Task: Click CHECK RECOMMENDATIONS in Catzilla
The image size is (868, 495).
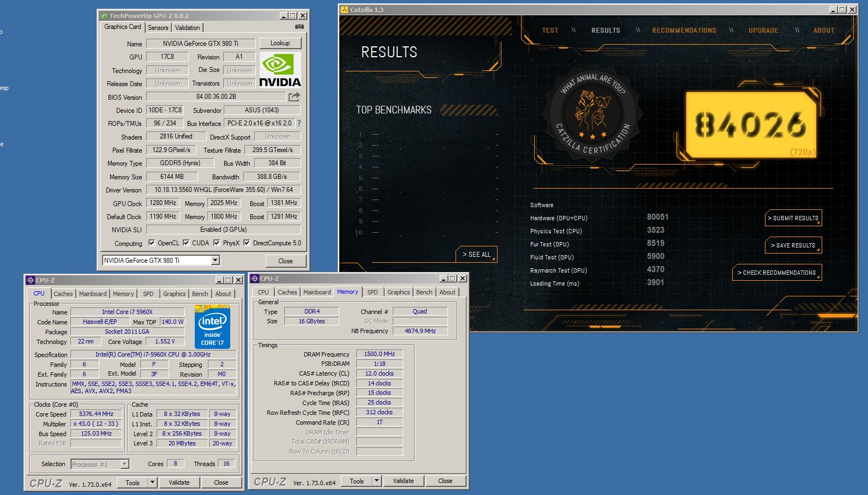Action: (x=777, y=273)
